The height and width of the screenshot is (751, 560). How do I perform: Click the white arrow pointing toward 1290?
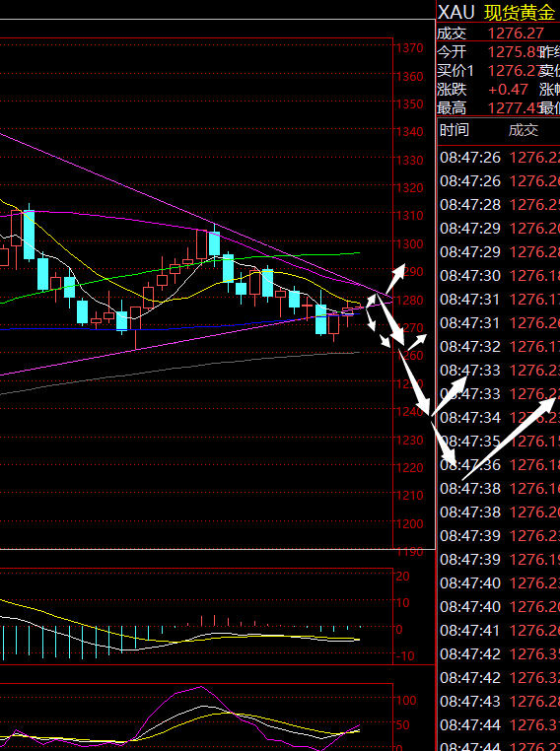pyautogui.click(x=395, y=278)
